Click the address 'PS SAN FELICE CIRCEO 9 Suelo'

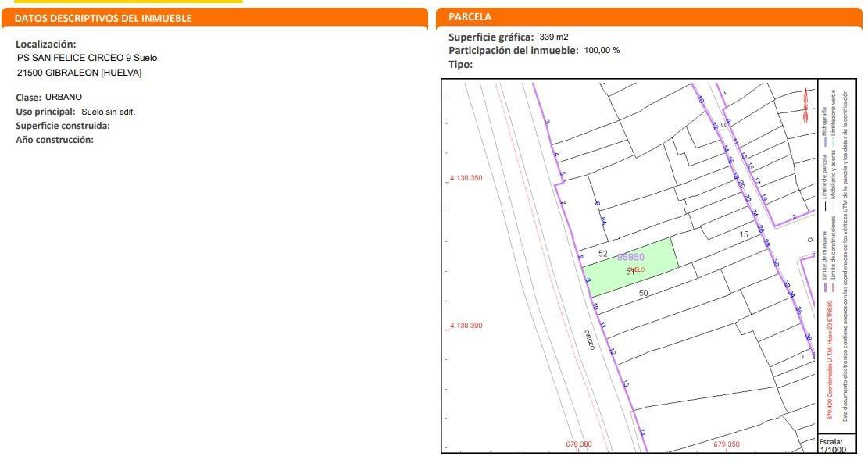[87, 58]
